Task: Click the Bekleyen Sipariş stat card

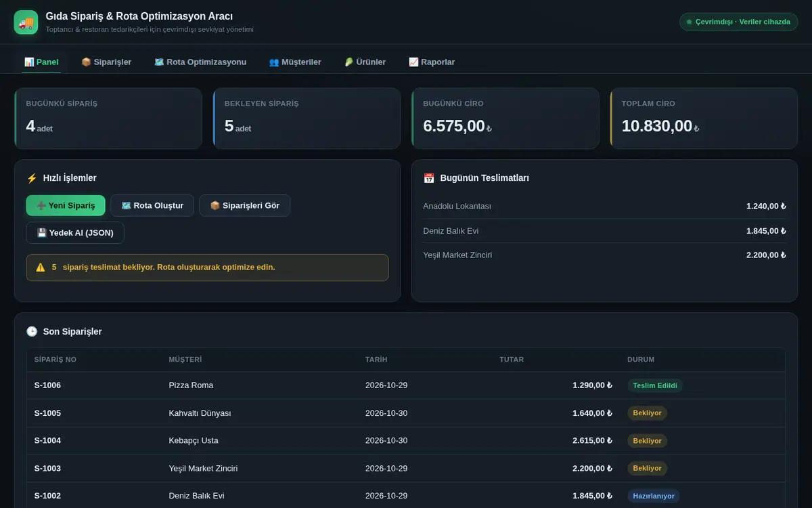Action: pos(307,119)
